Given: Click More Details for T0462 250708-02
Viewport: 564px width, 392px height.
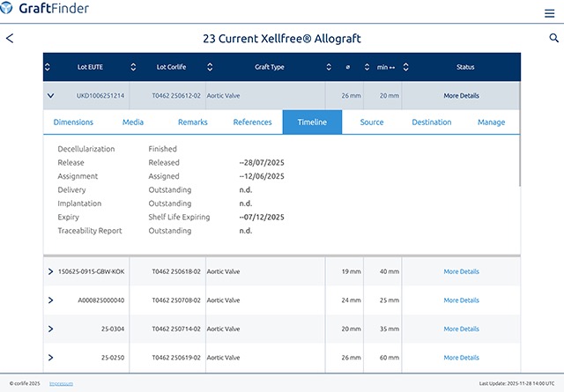Looking at the screenshot, I should click(461, 300).
